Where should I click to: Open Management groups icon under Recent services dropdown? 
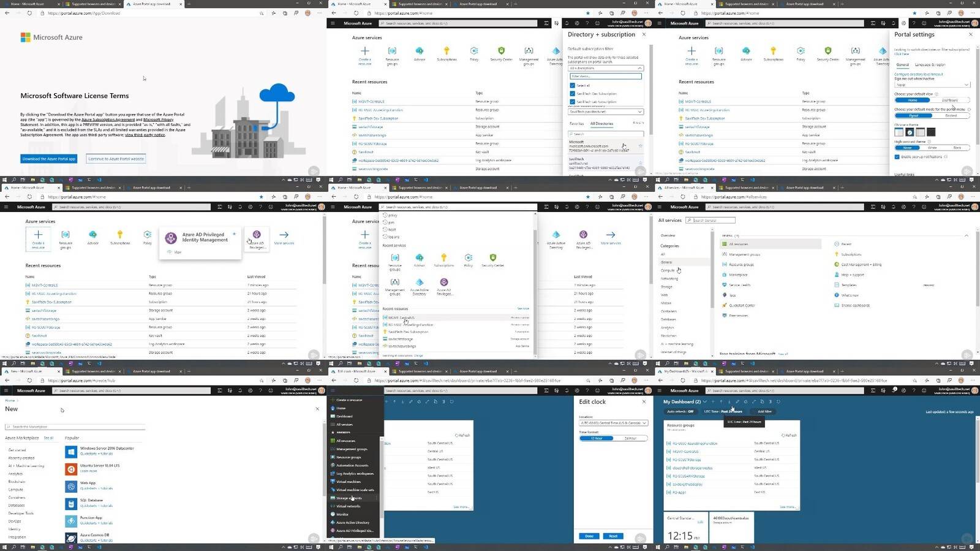(395, 282)
